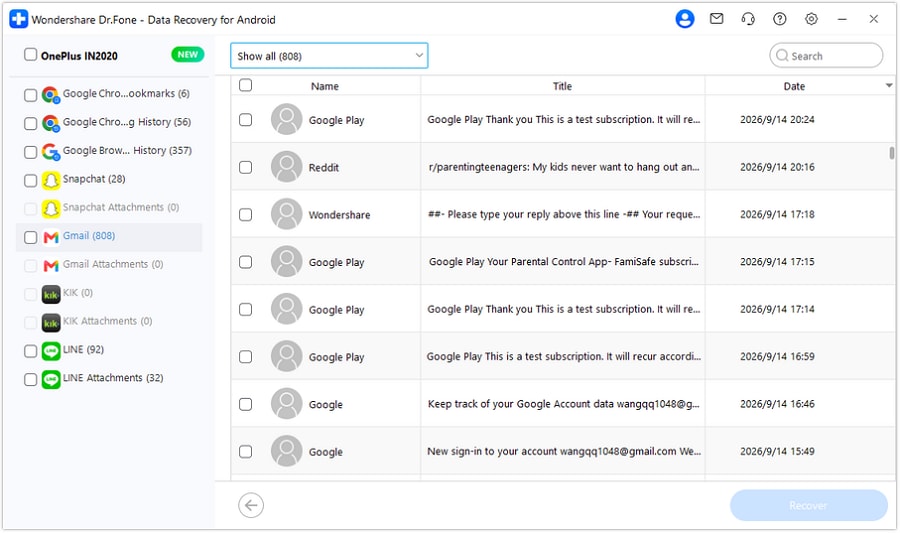Open email 'Keep track of your Google Account data'
This screenshot has width=900, height=533.
coord(564,404)
